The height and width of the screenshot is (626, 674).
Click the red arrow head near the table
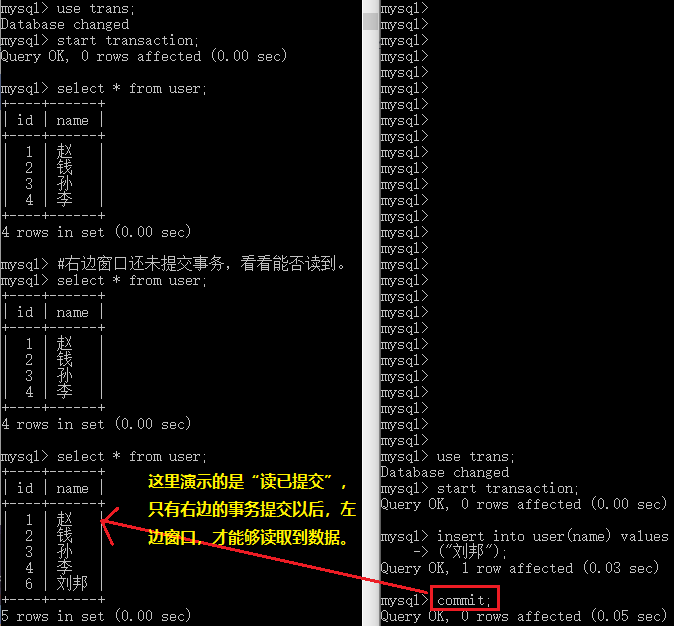click(x=109, y=525)
